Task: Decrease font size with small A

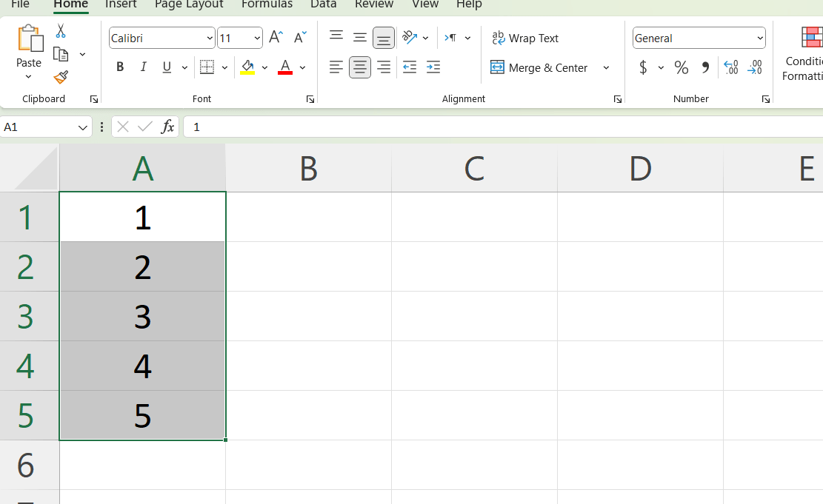Action: (300, 37)
